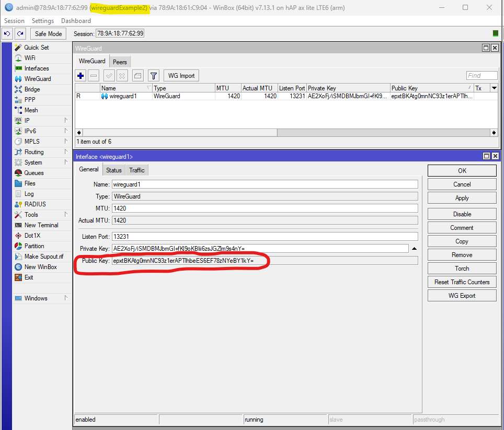Click the comment toolbar icon
This screenshot has height=430, width=504.
(138, 76)
